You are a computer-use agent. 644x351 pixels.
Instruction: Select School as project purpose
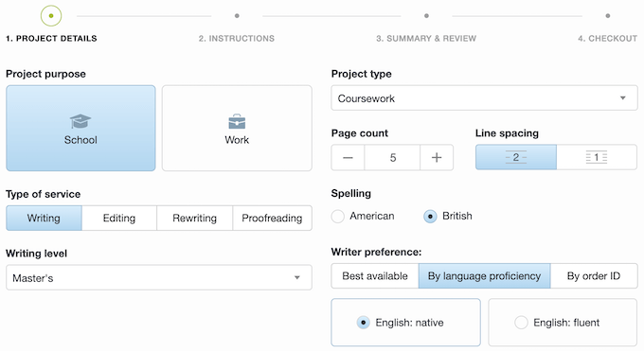click(80, 128)
